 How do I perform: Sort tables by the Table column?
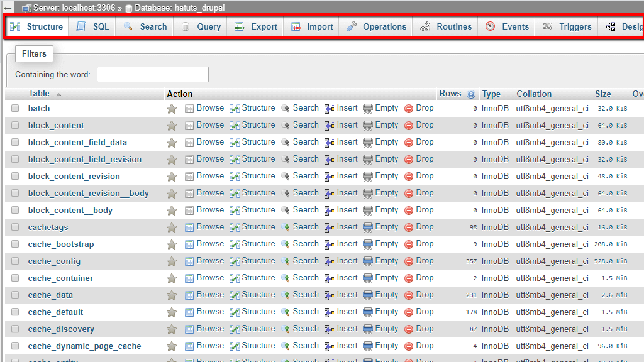39,93
